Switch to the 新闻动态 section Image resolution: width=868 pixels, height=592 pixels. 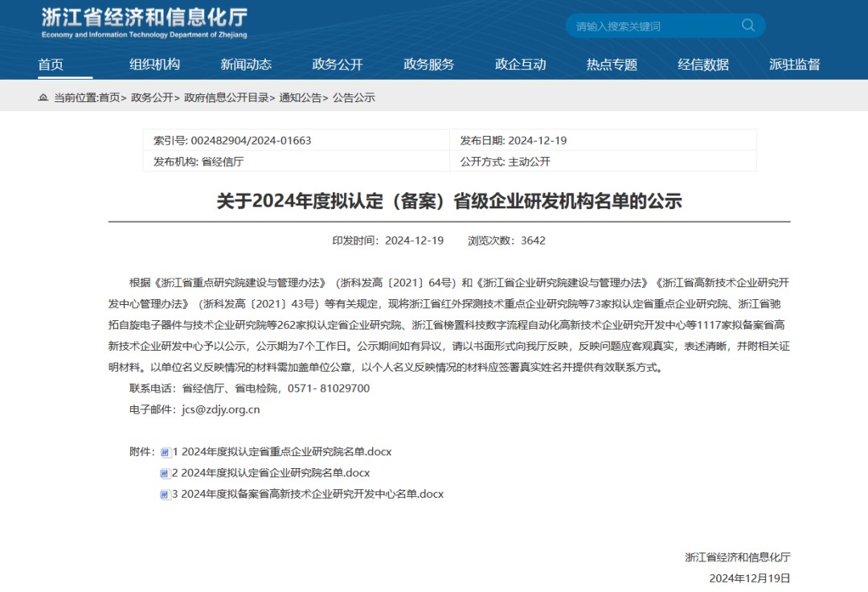246,65
